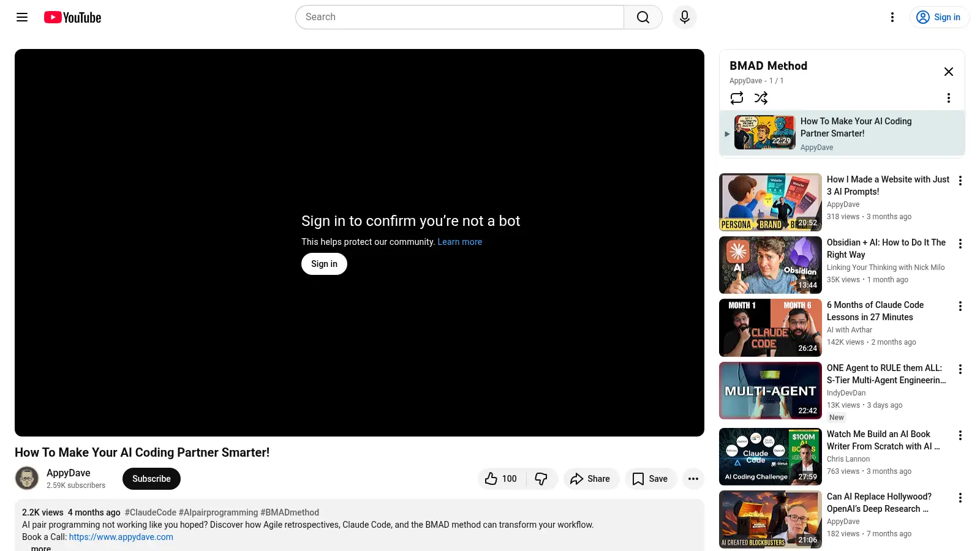The height and width of the screenshot is (551, 980).
Task: Open 'Watch Me Build an AI Book Writer' title
Action: (883, 440)
